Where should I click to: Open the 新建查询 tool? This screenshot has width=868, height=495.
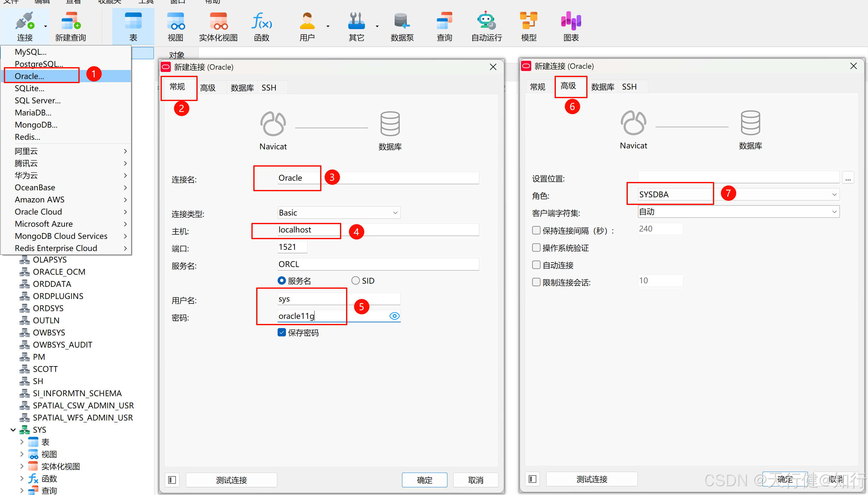point(70,26)
